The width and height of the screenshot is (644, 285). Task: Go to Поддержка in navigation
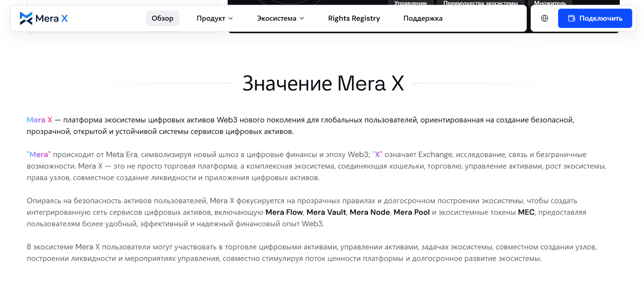tap(423, 18)
